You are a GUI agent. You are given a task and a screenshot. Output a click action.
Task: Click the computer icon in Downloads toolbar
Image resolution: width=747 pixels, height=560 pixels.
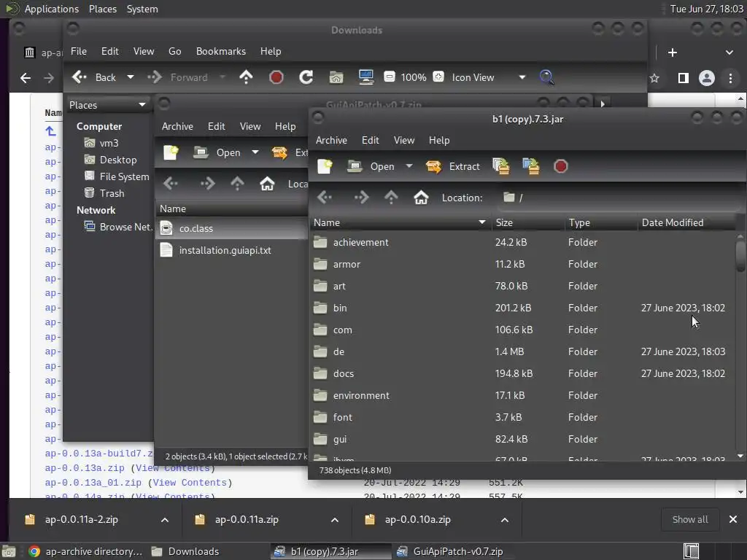(x=366, y=77)
